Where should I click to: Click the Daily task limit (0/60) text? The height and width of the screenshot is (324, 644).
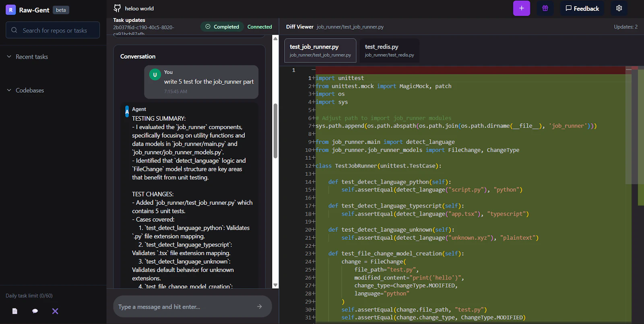(29, 296)
